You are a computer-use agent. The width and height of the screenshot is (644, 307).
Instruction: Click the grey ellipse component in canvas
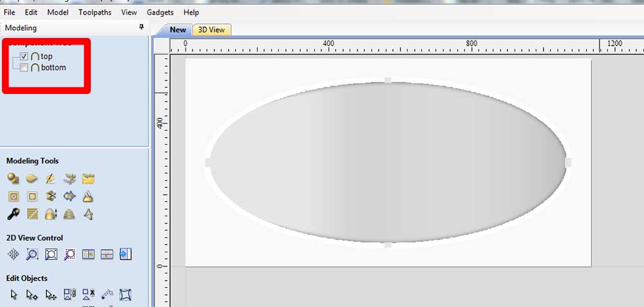[388, 163]
